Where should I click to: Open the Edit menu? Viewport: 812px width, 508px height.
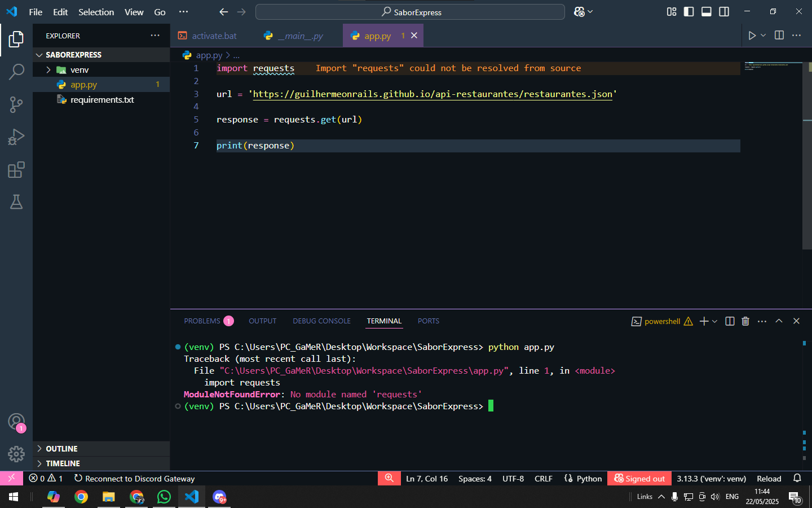[60, 12]
